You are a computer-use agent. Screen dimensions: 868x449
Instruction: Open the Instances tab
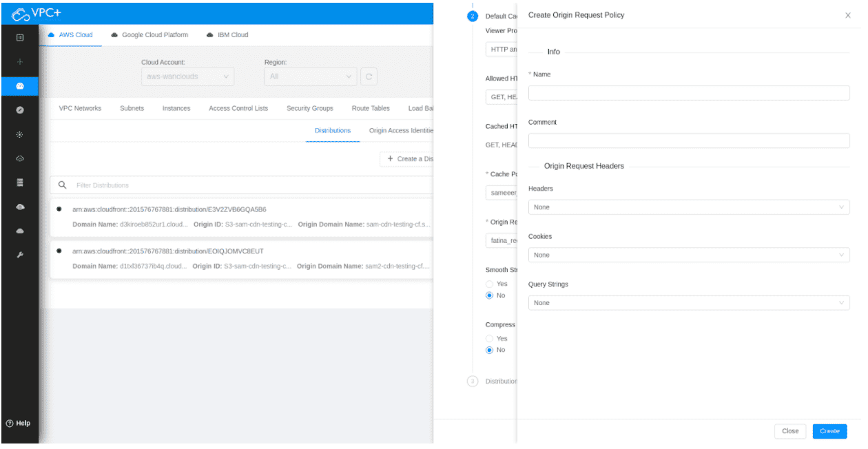(176, 108)
